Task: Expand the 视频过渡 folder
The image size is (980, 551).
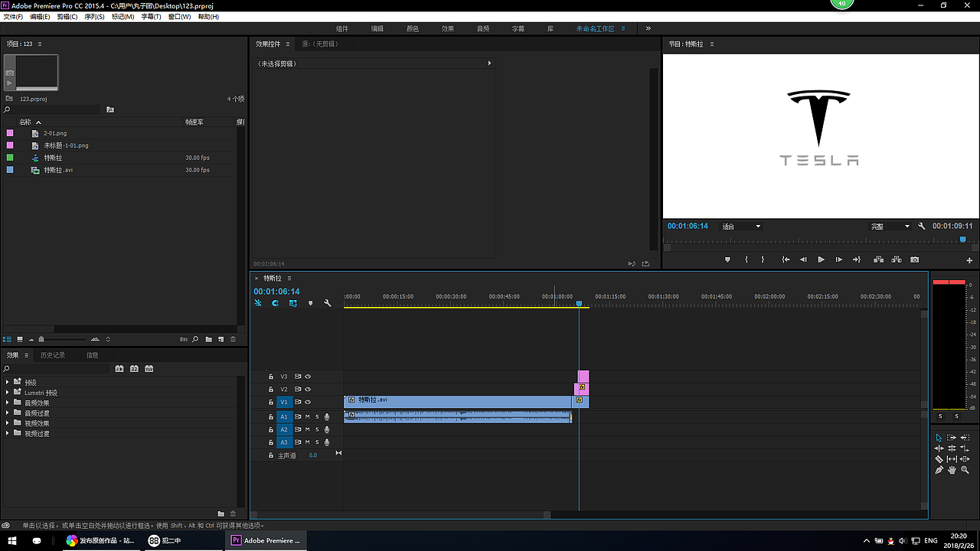Action: pyautogui.click(x=8, y=434)
